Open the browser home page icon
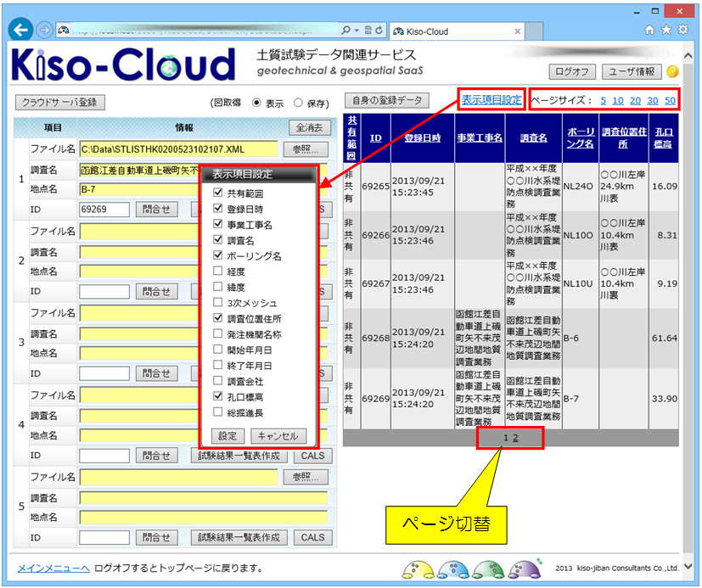This screenshot has width=702, height=588. [x=649, y=29]
